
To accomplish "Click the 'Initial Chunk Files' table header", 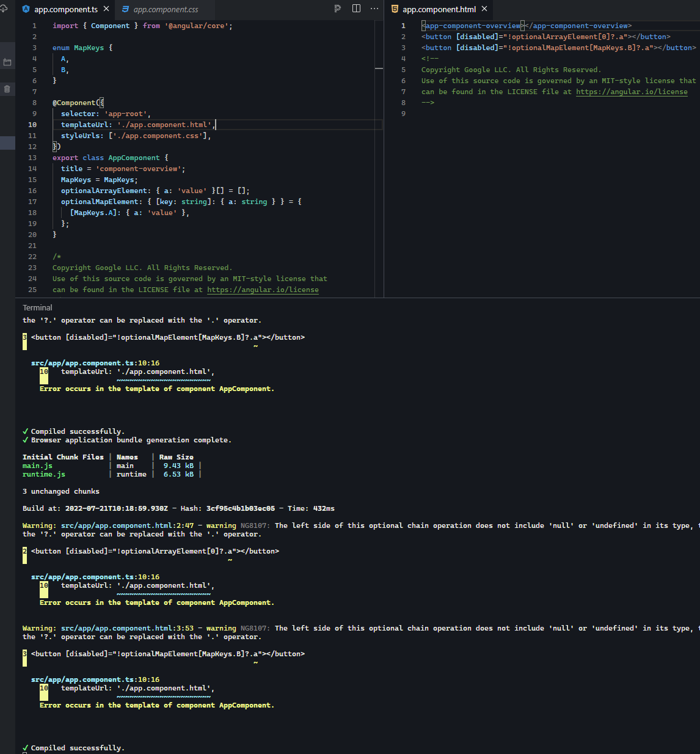I will click(63, 457).
